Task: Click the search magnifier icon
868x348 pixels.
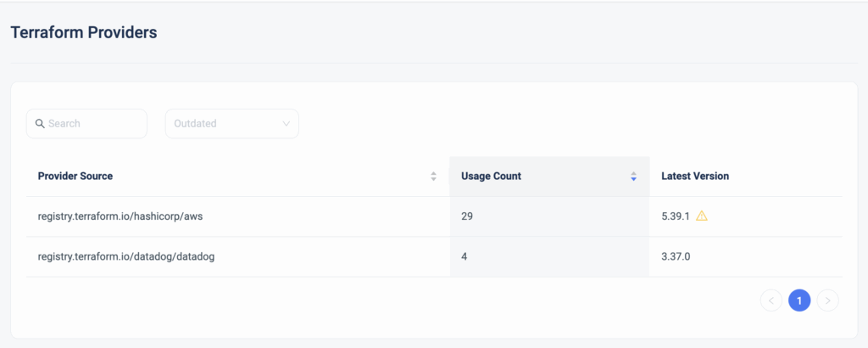Action: point(40,124)
